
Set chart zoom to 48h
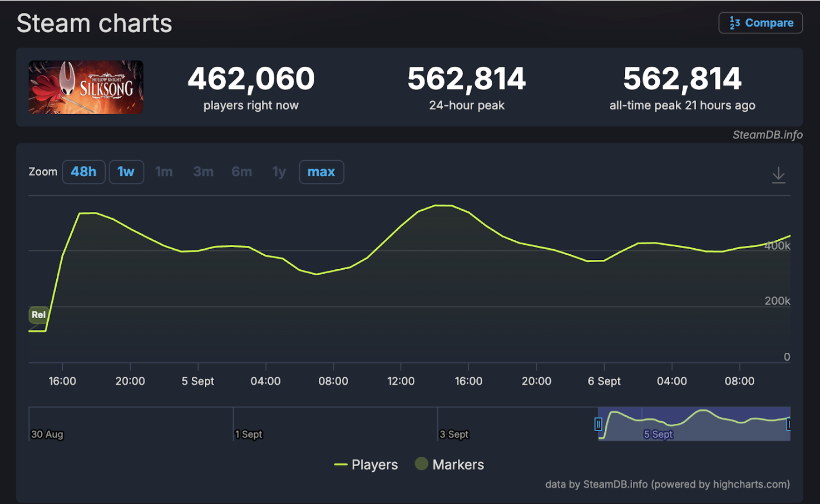83,172
